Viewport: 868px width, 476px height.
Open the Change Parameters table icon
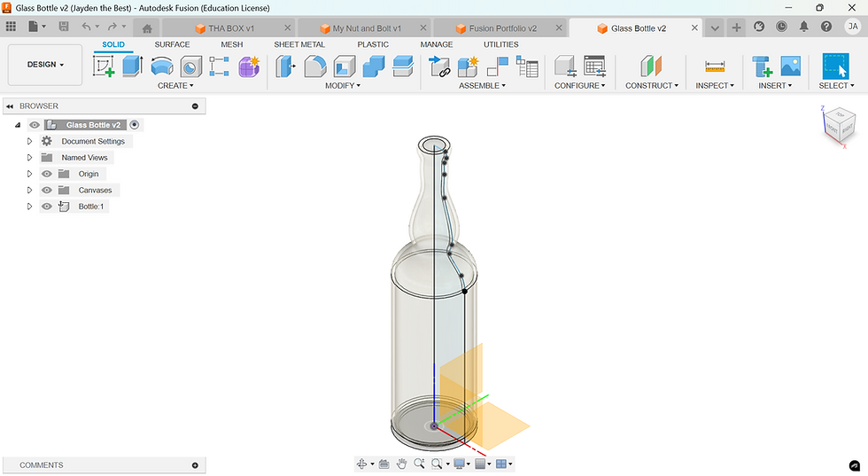(594, 66)
